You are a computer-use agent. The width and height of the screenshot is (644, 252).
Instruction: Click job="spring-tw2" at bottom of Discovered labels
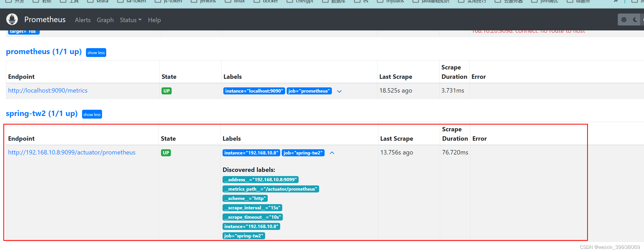point(244,236)
